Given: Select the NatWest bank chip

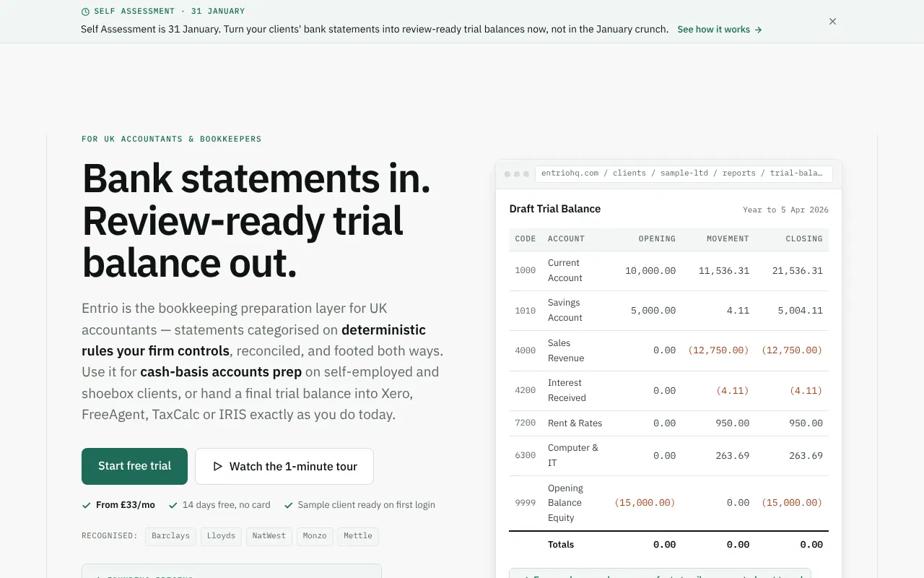Looking at the screenshot, I should 269,536.
